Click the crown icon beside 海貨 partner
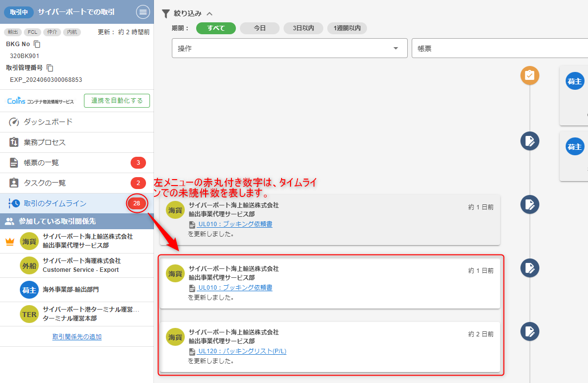This screenshot has height=383, width=588. point(9,242)
